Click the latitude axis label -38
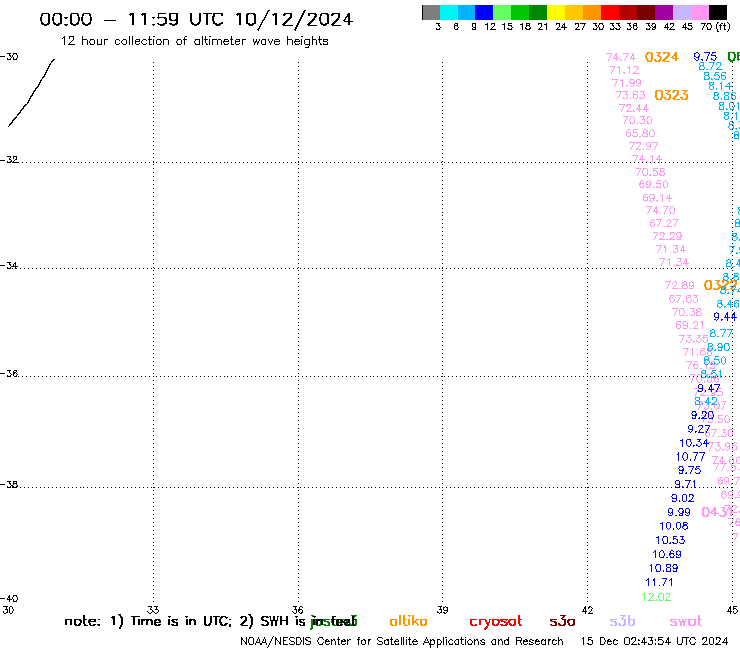This screenshot has height=650, width=740. click(x=9, y=485)
